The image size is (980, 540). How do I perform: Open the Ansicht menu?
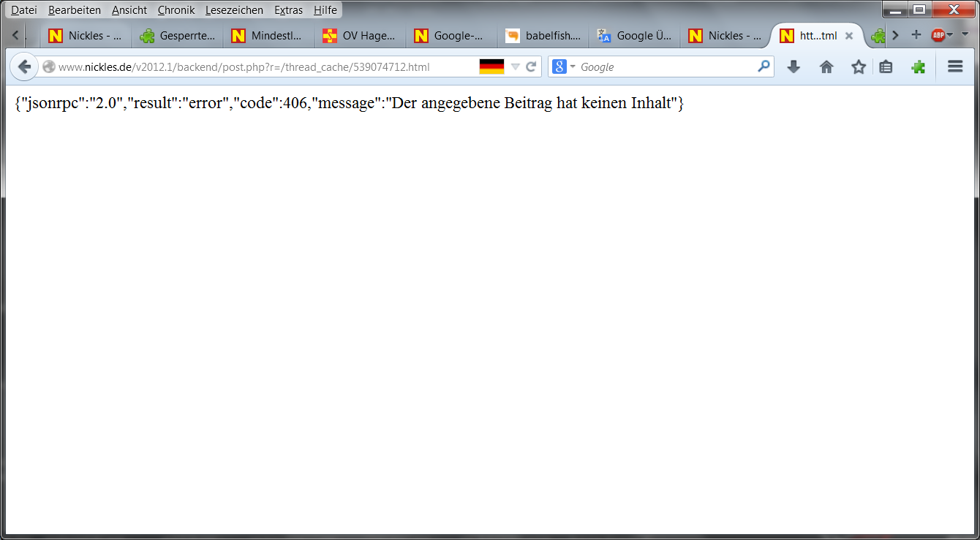click(129, 10)
